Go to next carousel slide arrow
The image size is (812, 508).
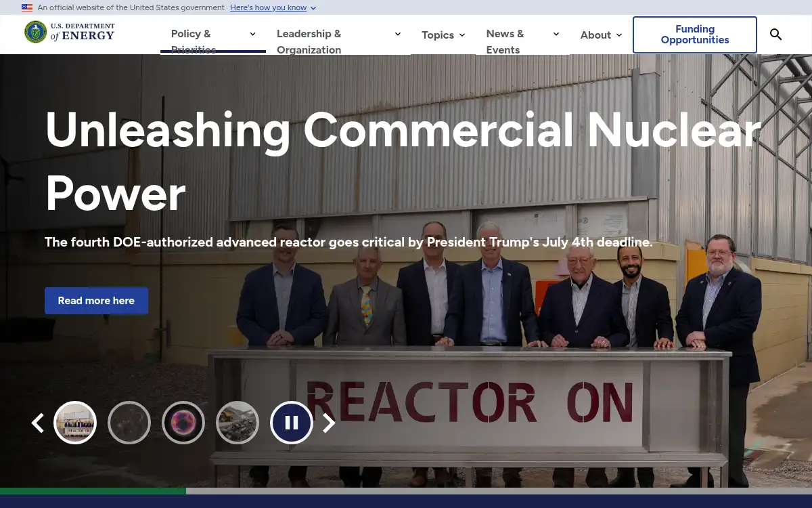click(x=329, y=423)
